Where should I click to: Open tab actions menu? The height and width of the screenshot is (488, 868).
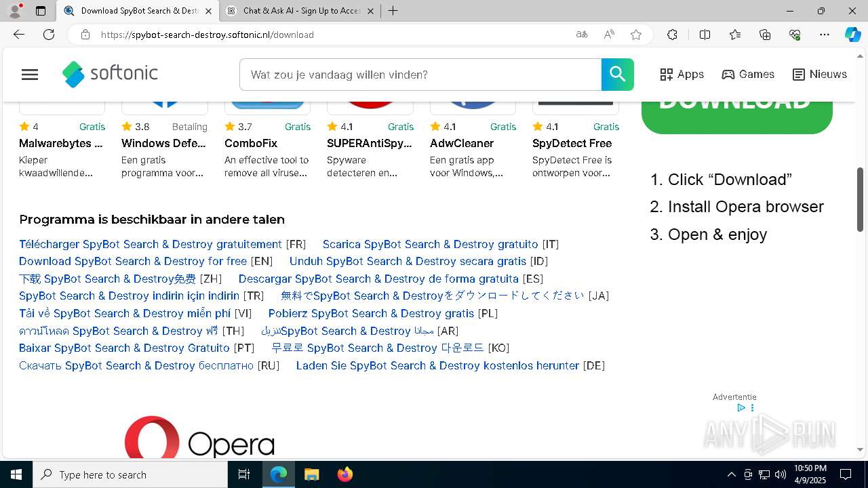coord(41,11)
